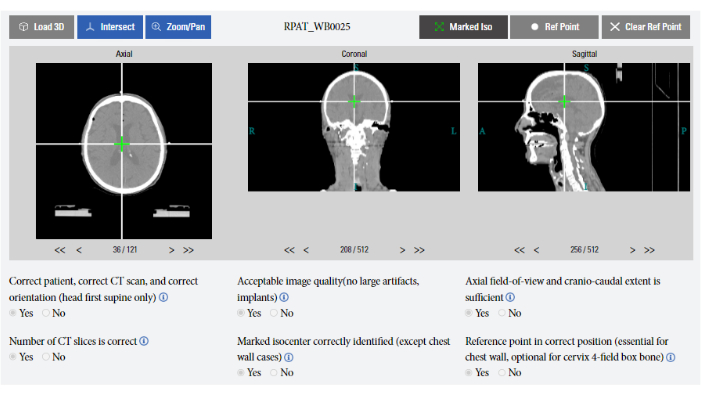The height and width of the screenshot is (395, 701).
Task: Click the Load 3D button
Action: tap(42, 27)
